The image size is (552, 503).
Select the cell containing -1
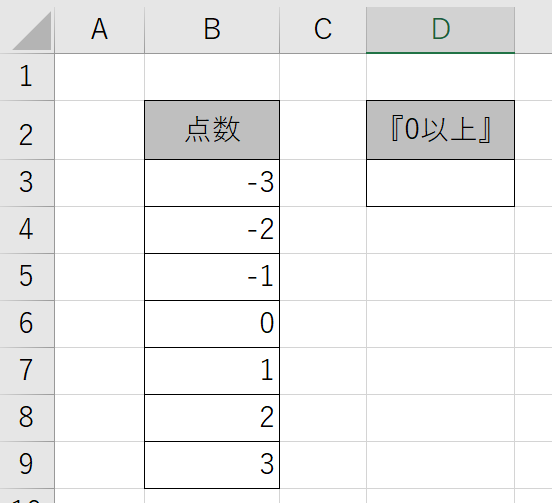(212, 277)
